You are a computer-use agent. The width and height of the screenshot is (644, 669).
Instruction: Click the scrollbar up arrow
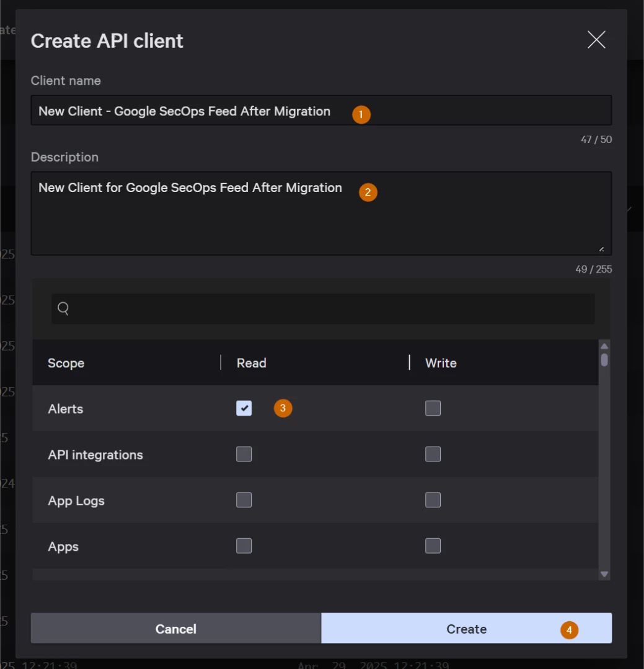coord(604,346)
